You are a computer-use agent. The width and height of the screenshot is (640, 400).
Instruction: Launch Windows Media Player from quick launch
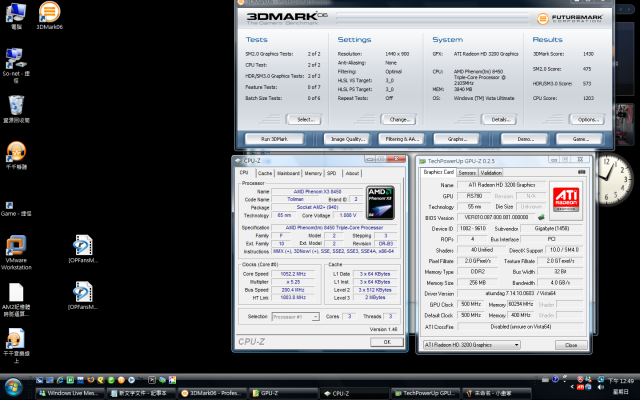pos(131,380)
